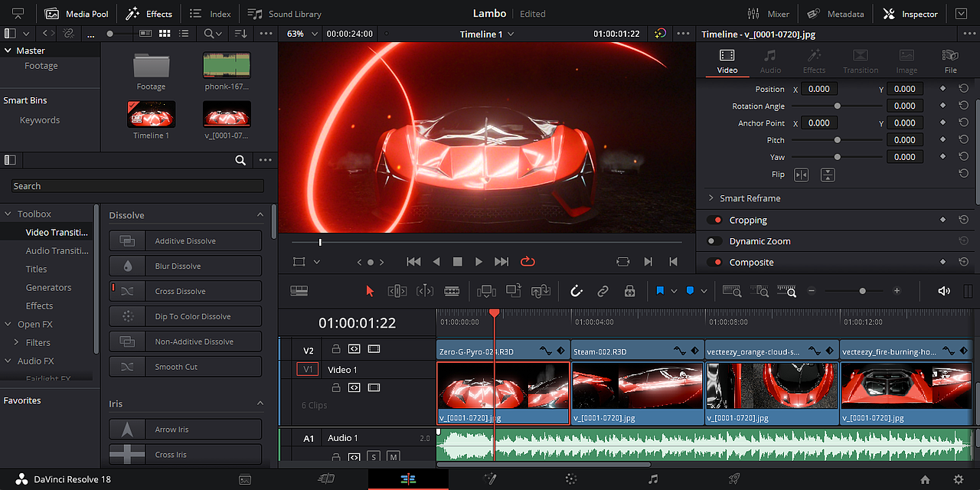Toggle timeline snapping magnet icon
This screenshot has height=490, width=980.
577,291
